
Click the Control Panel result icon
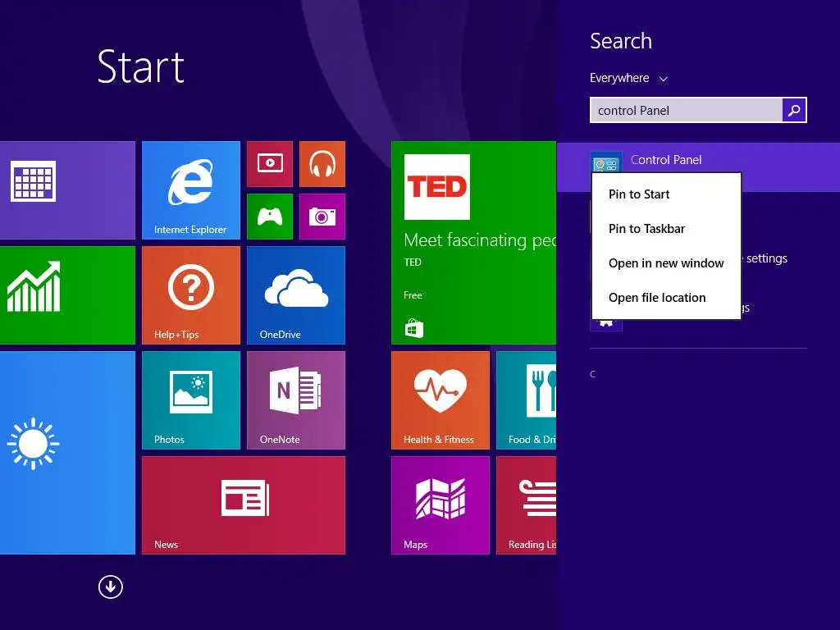tap(606, 162)
